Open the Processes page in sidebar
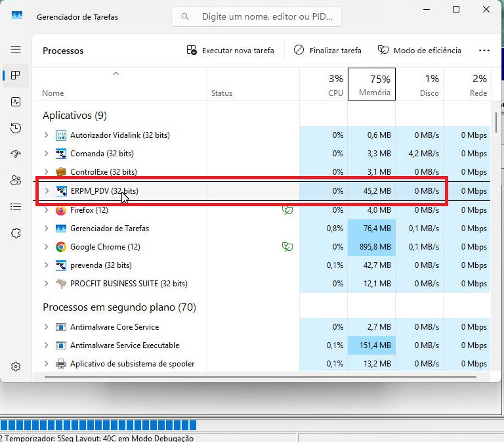 16,76
